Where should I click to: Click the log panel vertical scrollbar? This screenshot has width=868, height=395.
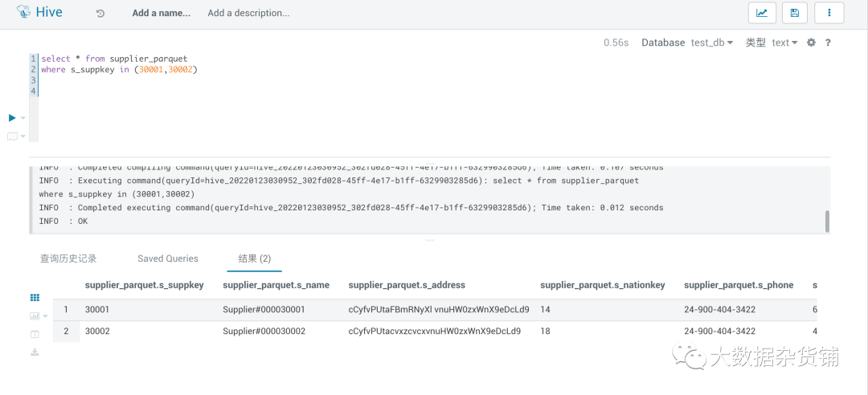(x=827, y=221)
